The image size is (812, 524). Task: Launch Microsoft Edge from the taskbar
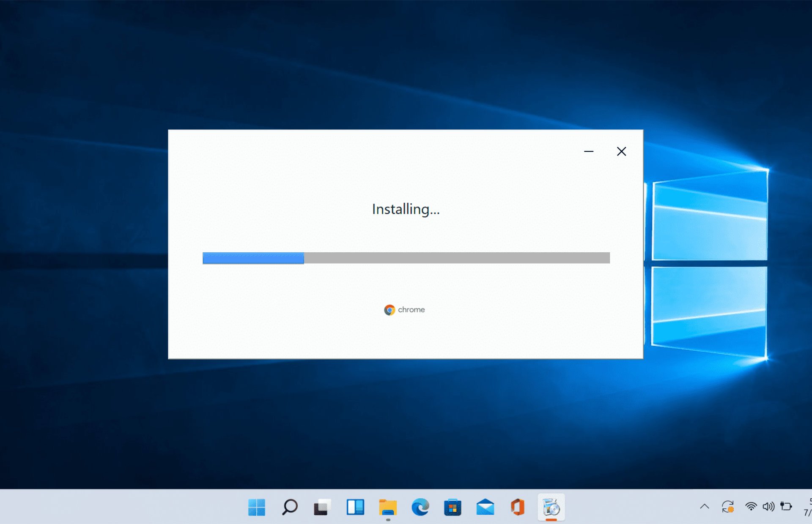[x=420, y=507]
